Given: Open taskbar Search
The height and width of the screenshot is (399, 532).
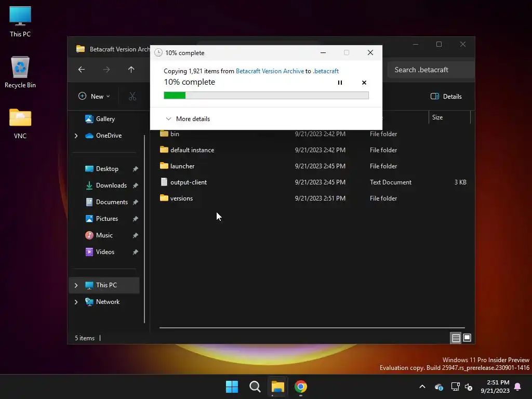Looking at the screenshot, I should [255, 387].
